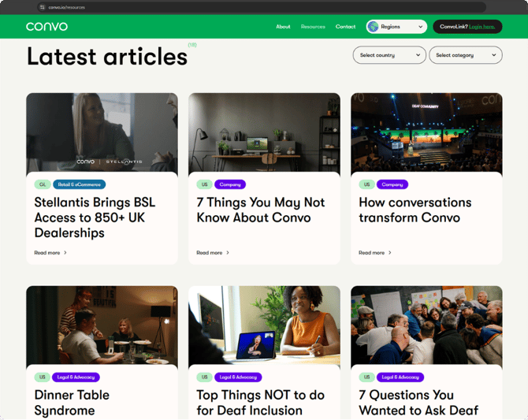Click the site info icon in address bar
Image resolution: width=528 pixels, height=420 pixels.
coord(42,7)
